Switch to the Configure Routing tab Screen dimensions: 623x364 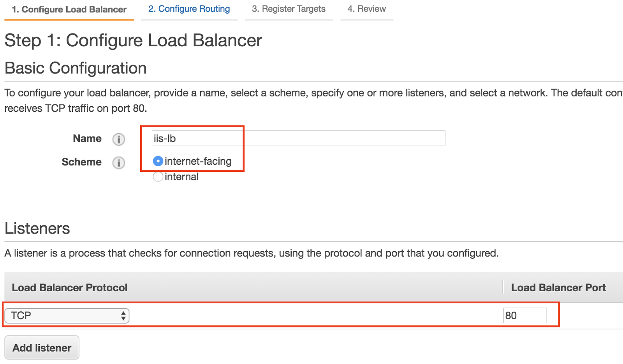[x=189, y=9]
